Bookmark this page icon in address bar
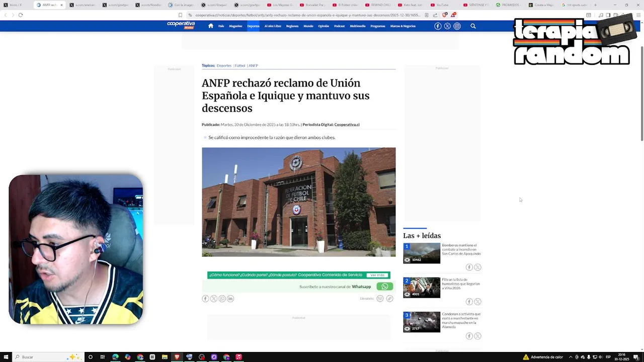 click(180, 15)
